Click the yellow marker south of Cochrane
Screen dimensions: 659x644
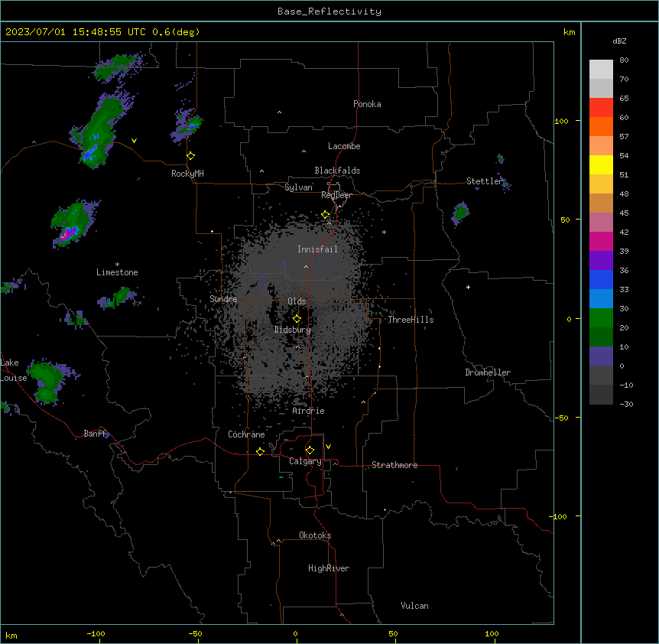point(260,451)
